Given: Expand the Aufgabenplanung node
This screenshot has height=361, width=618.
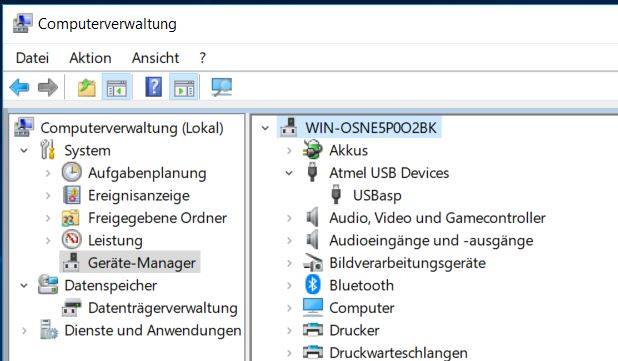Looking at the screenshot, I should pos(48,173).
